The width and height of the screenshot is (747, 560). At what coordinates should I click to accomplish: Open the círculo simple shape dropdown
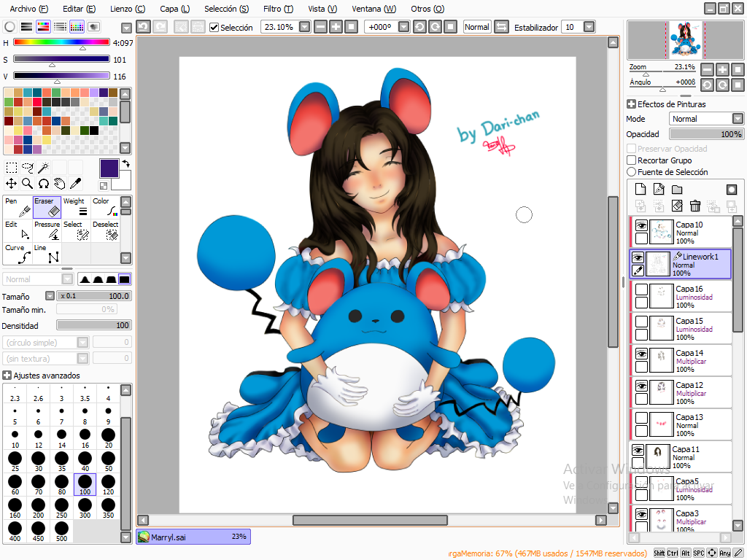(82, 343)
